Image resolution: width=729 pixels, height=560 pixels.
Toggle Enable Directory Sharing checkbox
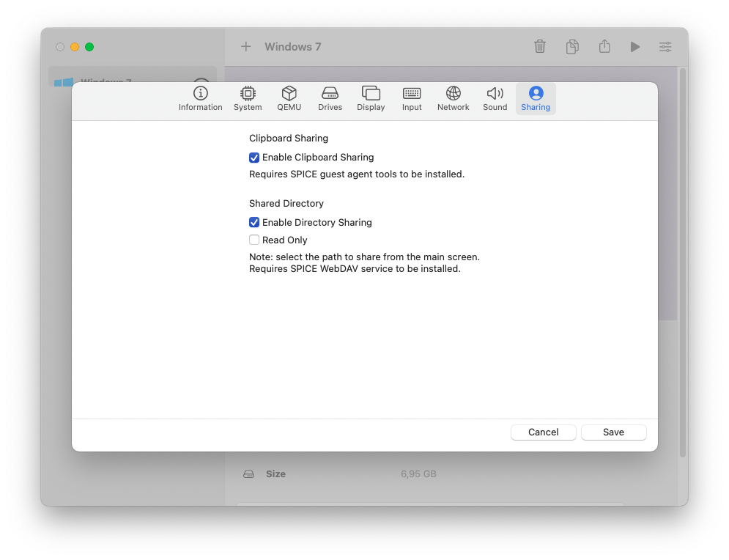(254, 222)
